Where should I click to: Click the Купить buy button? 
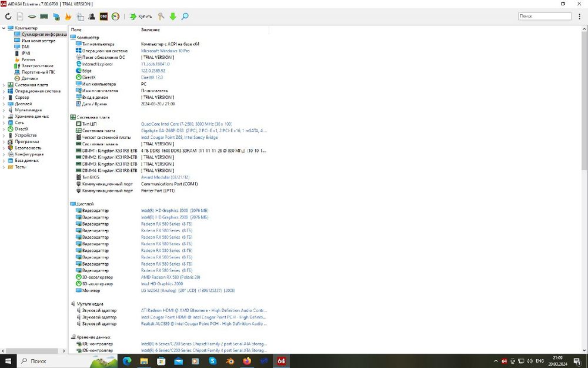tap(141, 16)
